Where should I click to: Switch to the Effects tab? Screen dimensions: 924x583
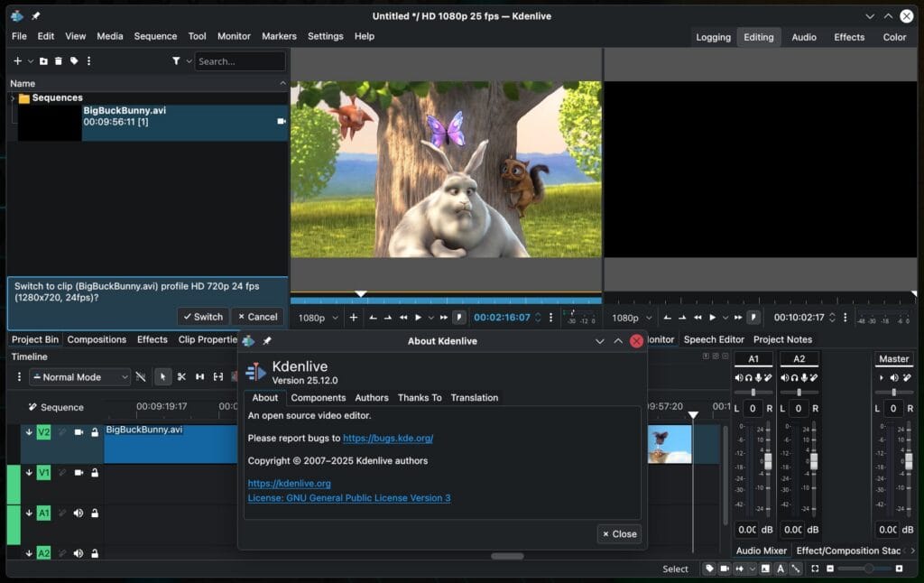pos(151,339)
